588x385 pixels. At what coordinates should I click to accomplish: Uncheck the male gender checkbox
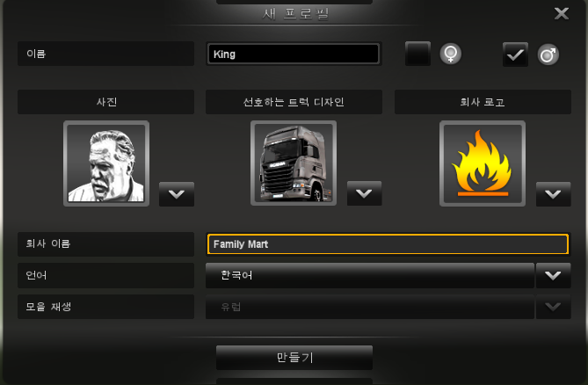click(x=515, y=54)
